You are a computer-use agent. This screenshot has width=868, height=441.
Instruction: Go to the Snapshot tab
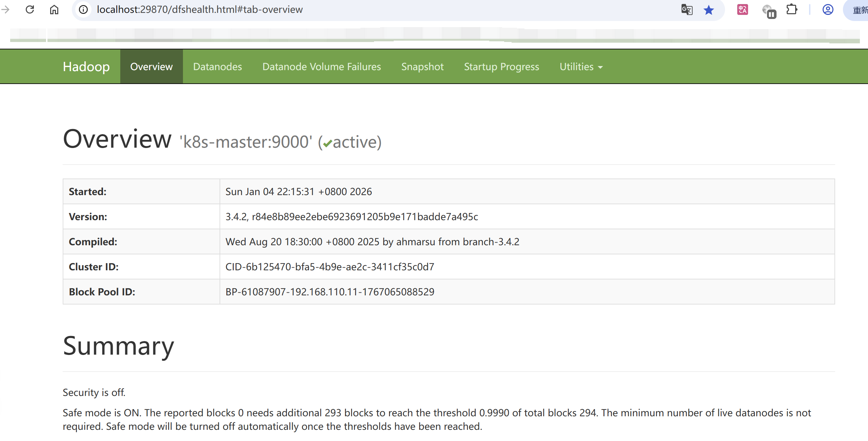point(422,67)
